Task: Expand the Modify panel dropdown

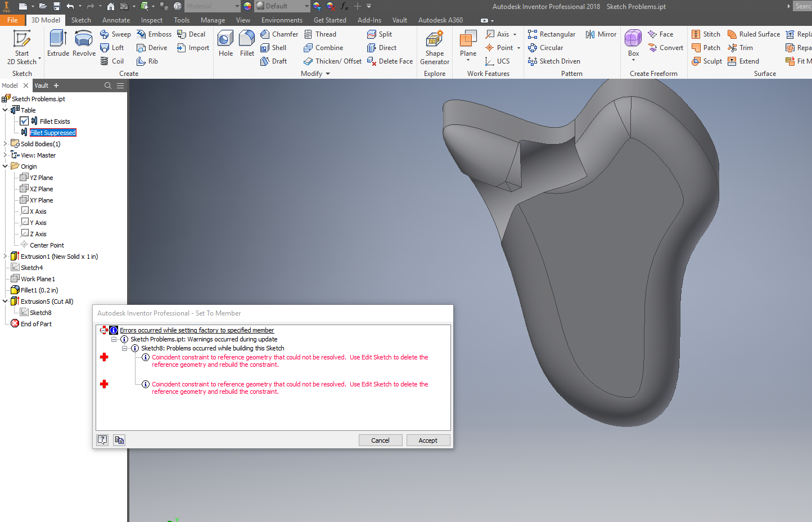Action: coord(328,73)
